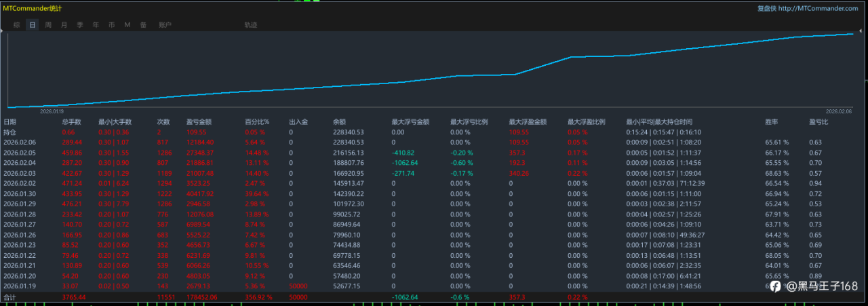Image resolution: width=868 pixels, height=306 pixels.
Task: Click the 最小|大手数 column header
Action: pos(115,121)
